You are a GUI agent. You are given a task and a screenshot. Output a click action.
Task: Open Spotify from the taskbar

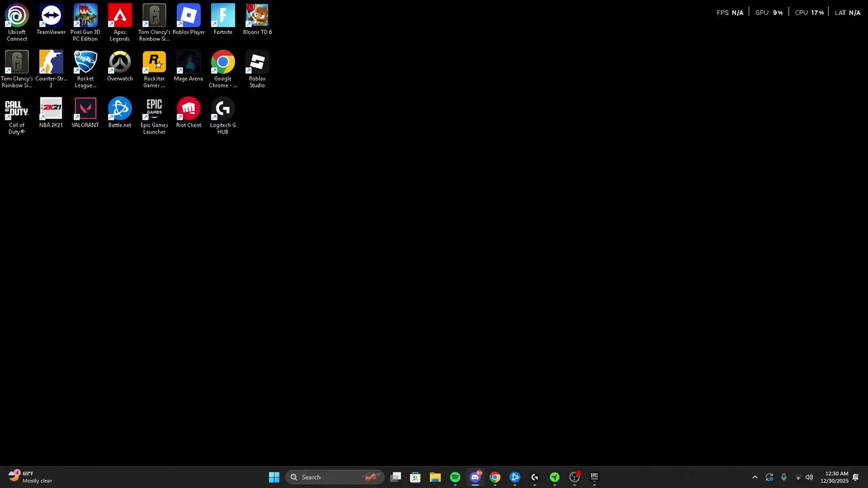click(x=455, y=477)
